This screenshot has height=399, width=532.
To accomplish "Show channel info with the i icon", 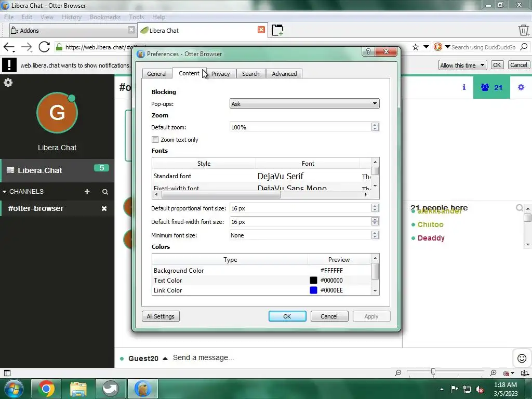I will [x=464, y=87].
